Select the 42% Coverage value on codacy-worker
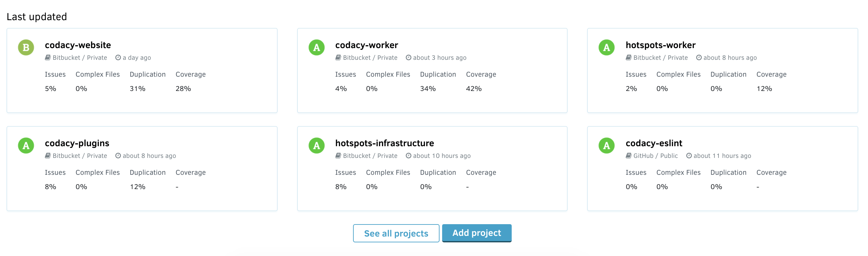The width and height of the screenshot is (868, 256). point(474,89)
